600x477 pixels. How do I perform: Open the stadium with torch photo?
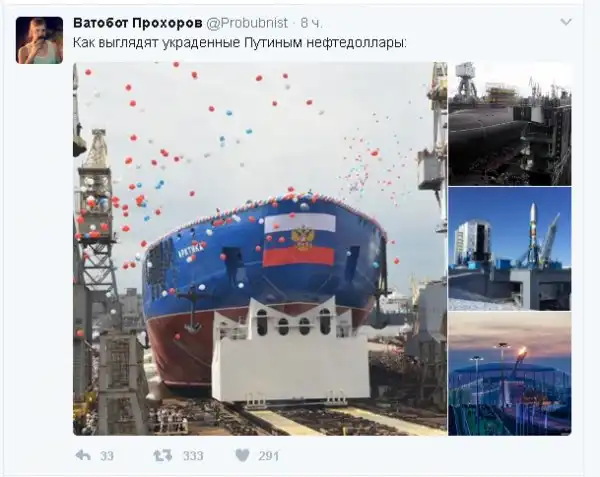coord(510,374)
